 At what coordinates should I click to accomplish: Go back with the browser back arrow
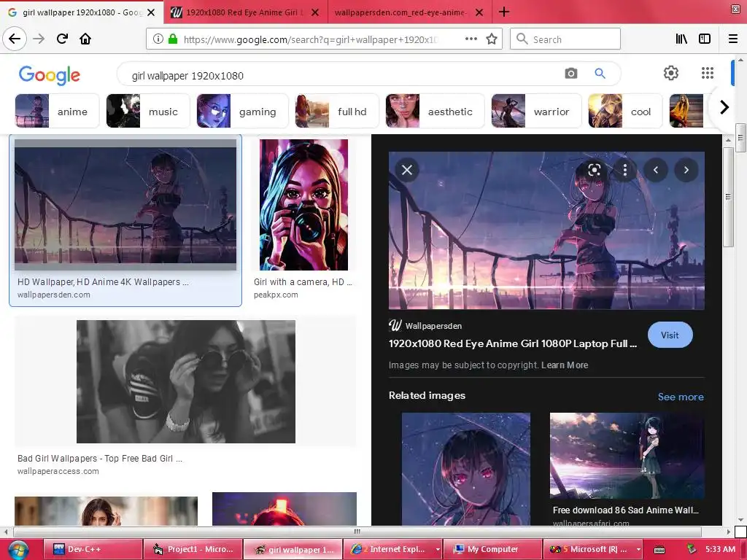pyautogui.click(x=15, y=39)
